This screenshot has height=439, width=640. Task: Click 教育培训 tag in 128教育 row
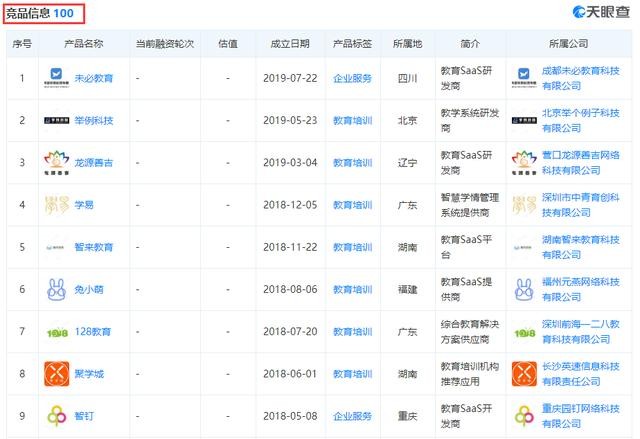point(353,332)
